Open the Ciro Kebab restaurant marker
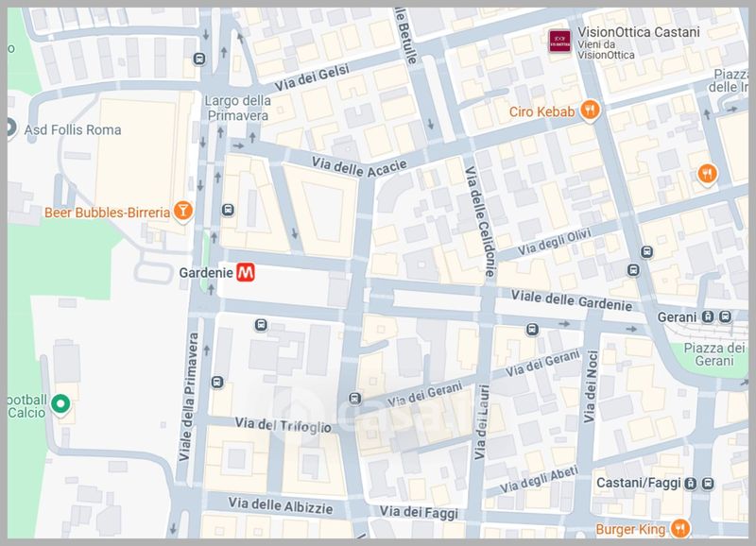 [x=589, y=111]
